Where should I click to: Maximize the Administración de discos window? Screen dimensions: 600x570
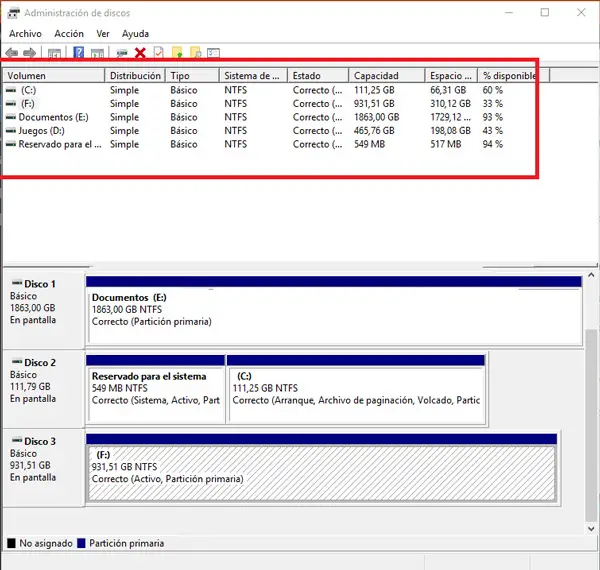click(x=545, y=13)
